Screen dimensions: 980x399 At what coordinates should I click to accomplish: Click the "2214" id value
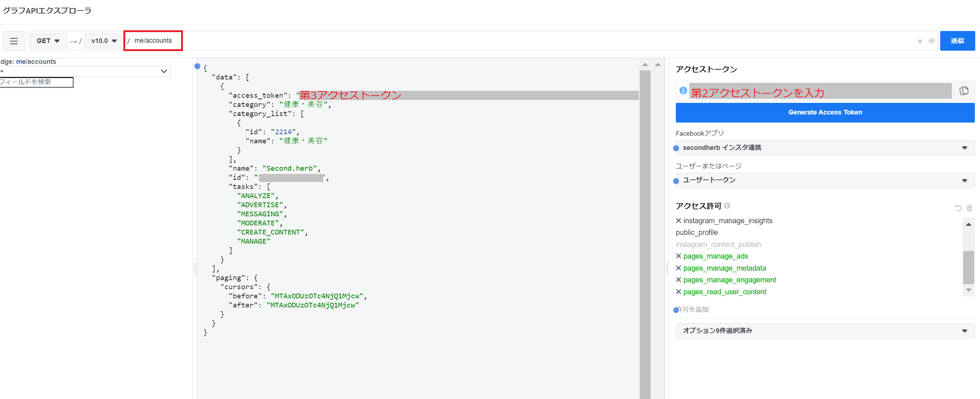[x=283, y=132]
